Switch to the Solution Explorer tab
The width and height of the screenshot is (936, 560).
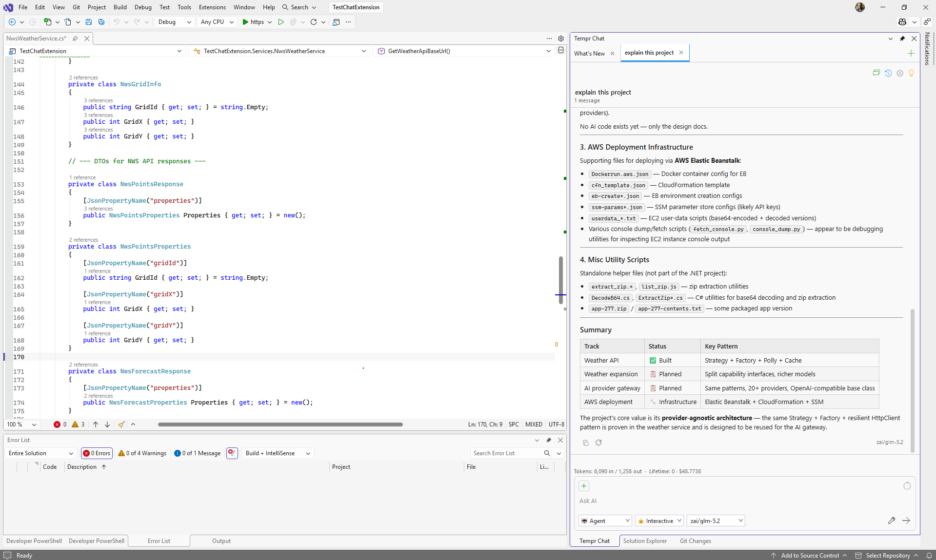[645, 541]
